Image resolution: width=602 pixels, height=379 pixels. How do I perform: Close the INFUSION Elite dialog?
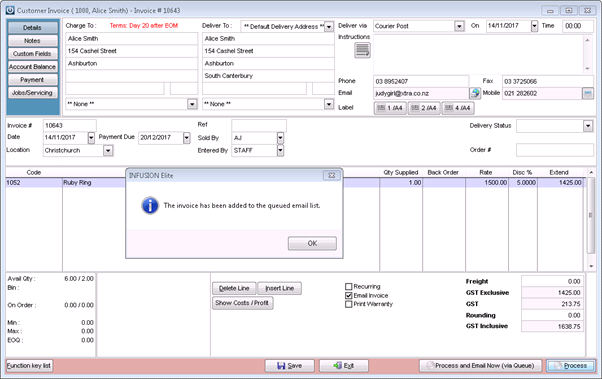(332, 175)
